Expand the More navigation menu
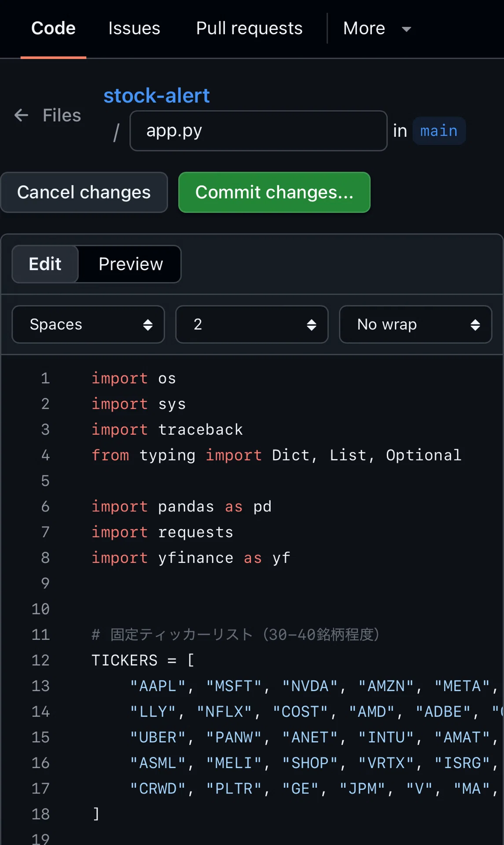The image size is (504, 845). [377, 28]
